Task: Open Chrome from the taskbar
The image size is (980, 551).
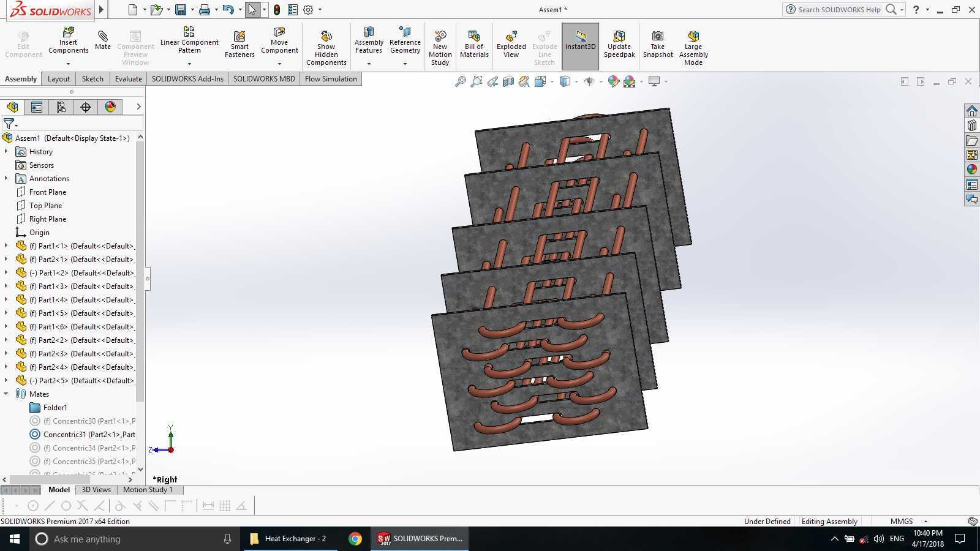Action: pos(355,539)
